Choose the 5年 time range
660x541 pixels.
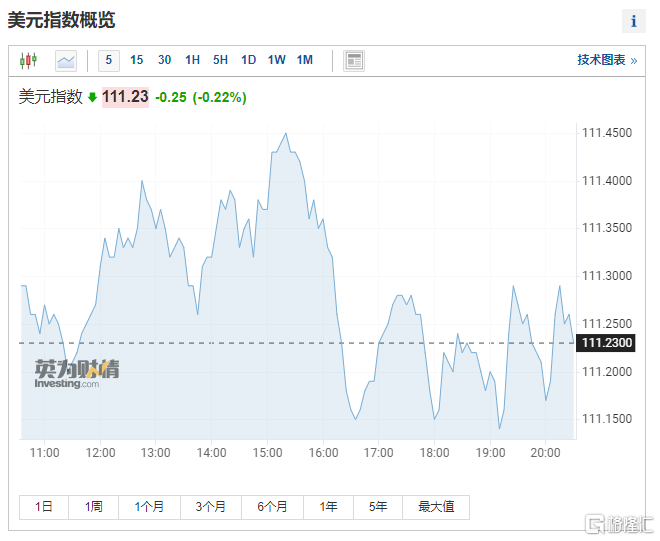tap(378, 507)
